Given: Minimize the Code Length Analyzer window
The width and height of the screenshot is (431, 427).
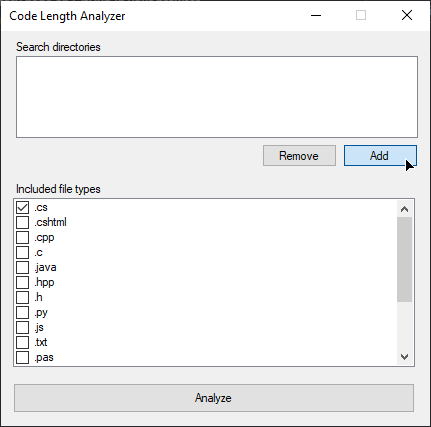Looking at the screenshot, I should [x=316, y=15].
